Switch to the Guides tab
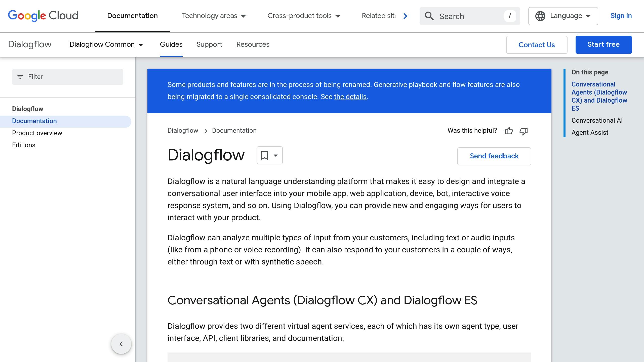644x362 pixels. (x=171, y=44)
